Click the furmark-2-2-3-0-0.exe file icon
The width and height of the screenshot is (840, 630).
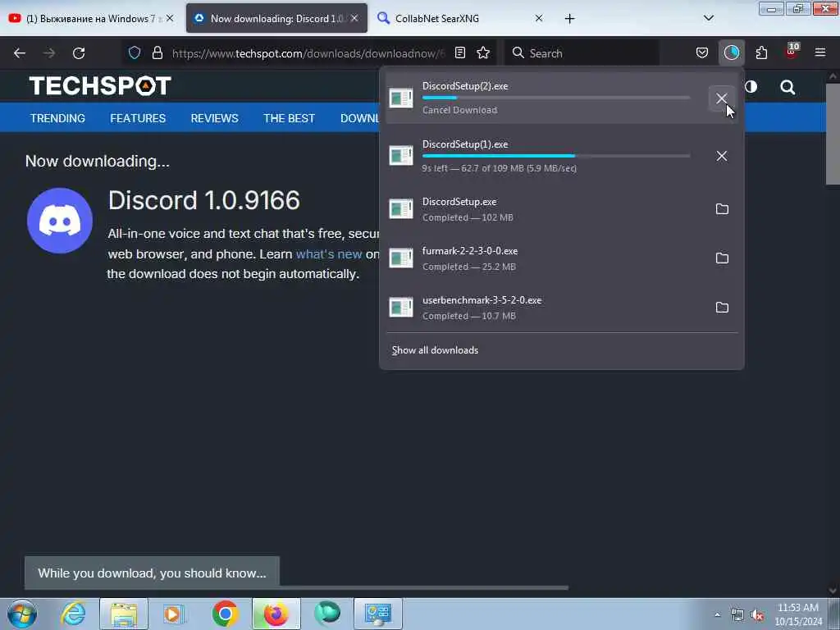click(401, 258)
